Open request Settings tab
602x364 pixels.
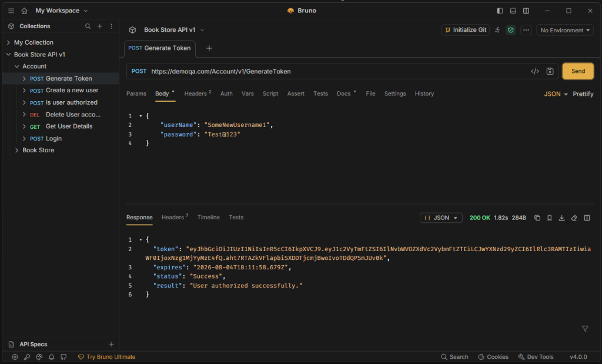pyautogui.click(x=395, y=93)
